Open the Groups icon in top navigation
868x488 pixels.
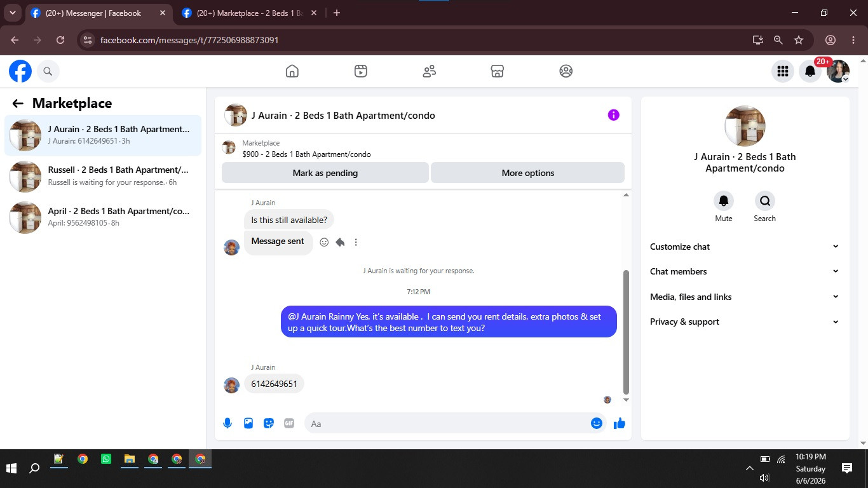pos(566,71)
